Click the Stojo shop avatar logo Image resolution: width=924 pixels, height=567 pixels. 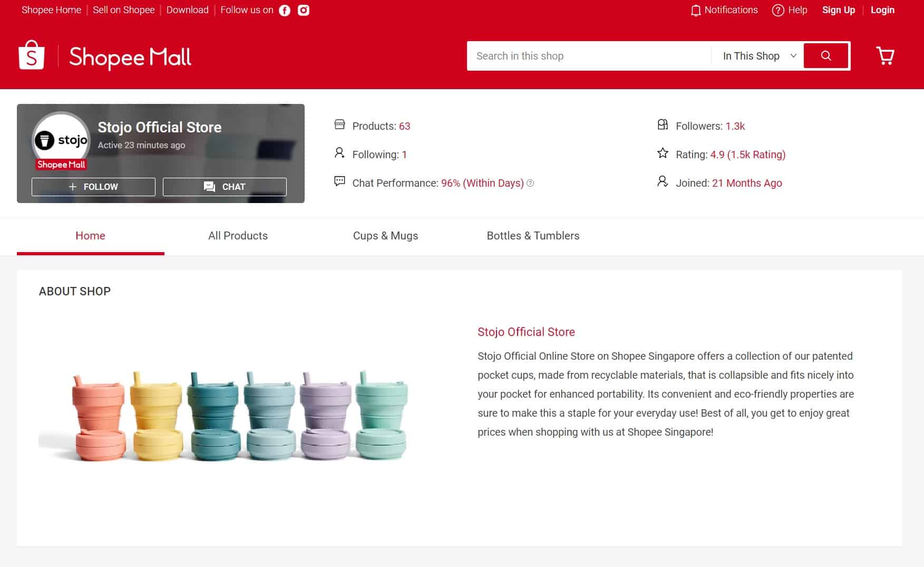pyautogui.click(x=61, y=140)
